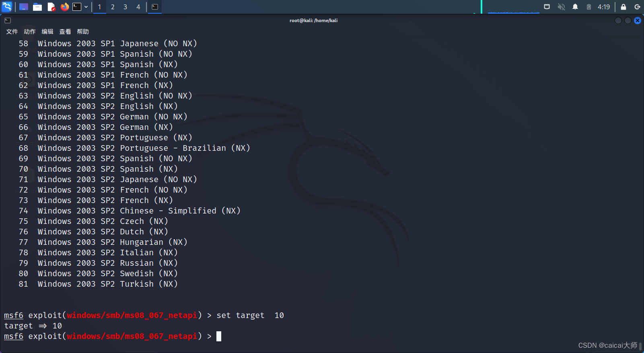Click row 78 Windows 2003 SP2 Italian (NX)
Viewport: 644px width, 353px height.
pos(98,252)
